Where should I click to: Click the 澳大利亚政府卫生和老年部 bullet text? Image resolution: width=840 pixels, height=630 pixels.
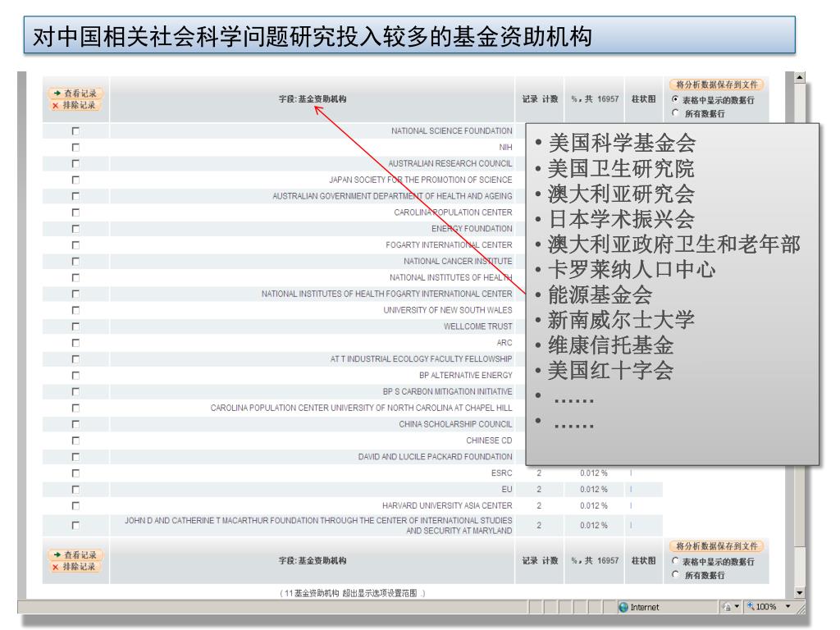click(674, 244)
